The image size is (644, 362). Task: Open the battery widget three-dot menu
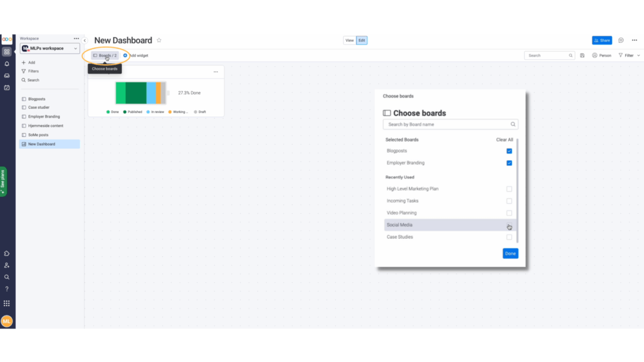[x=216, y=72]
